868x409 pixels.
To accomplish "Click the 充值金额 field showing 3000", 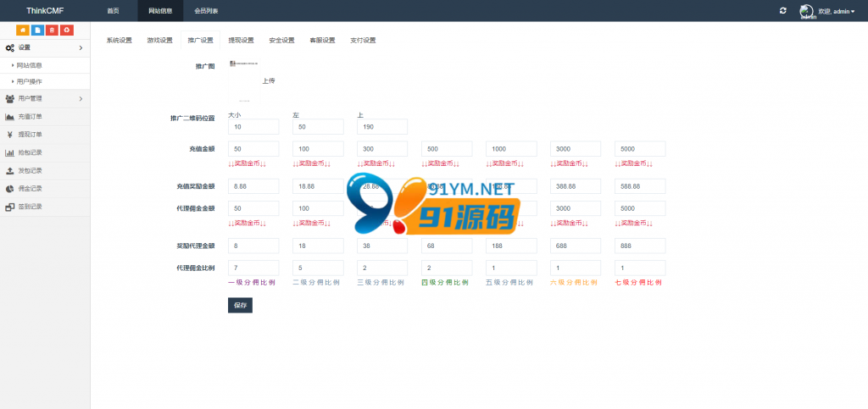I will pyautogui.click(x=576, y=149).
